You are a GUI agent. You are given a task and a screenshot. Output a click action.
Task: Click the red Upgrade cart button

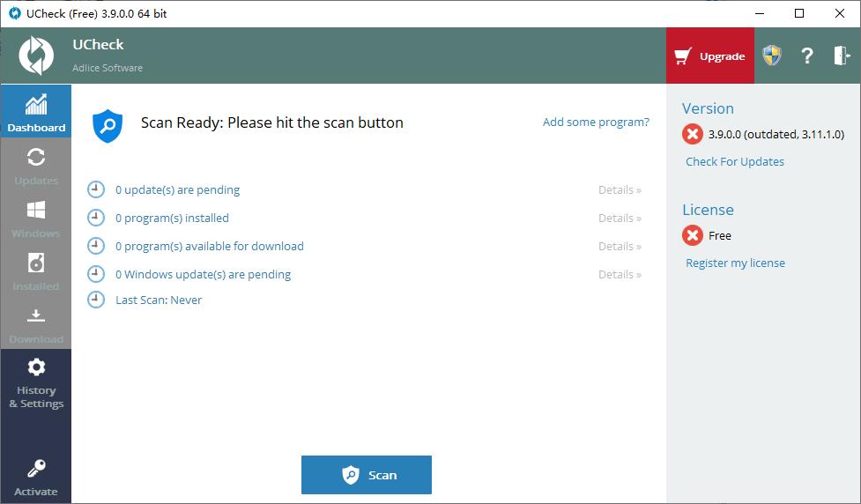click(710, 56)
